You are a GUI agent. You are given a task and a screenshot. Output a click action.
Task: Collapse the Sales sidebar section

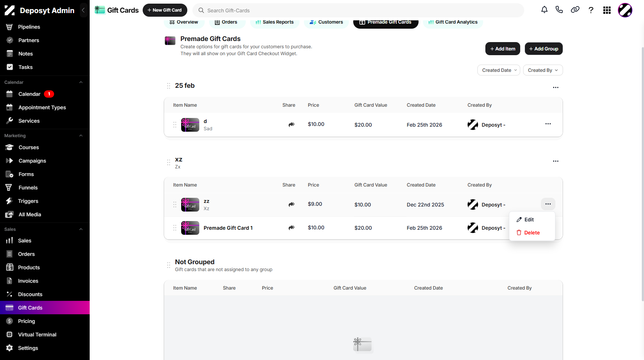pyautogui.click(x=81, y=229)
